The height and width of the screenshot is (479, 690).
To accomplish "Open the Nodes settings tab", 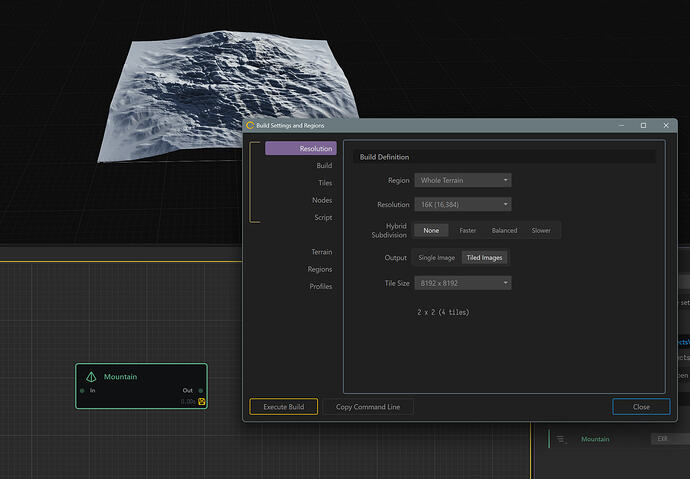I will (321, 200).
